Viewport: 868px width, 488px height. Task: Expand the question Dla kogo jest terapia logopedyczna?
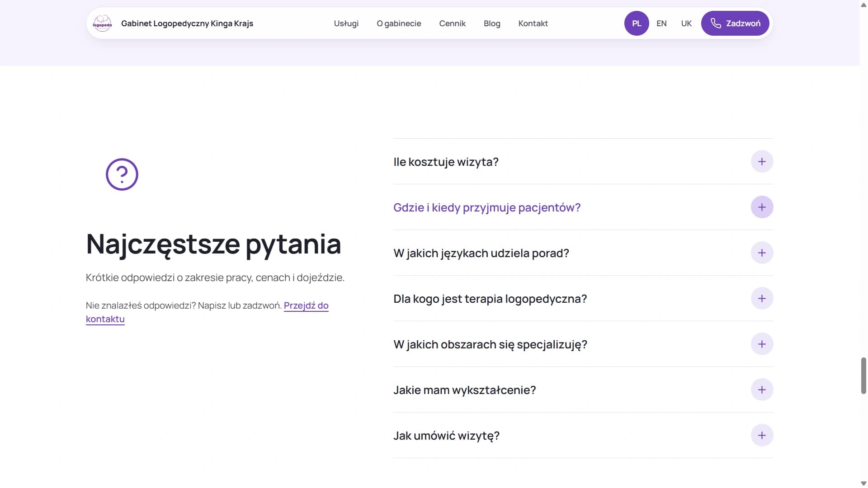[x=583, y=299]
